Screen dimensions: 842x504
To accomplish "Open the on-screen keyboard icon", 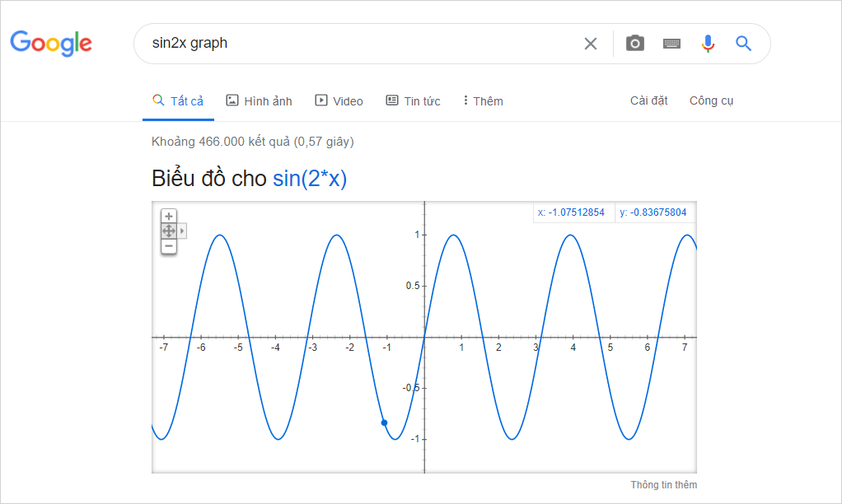I will click(671, 43).
